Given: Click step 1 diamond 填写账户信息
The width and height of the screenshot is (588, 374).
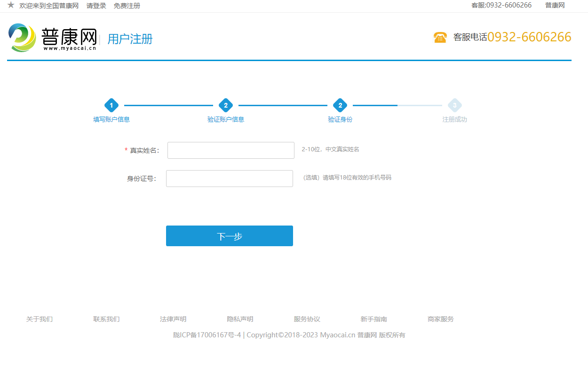Looking at the screenshot, I should (x=111, y=105).
